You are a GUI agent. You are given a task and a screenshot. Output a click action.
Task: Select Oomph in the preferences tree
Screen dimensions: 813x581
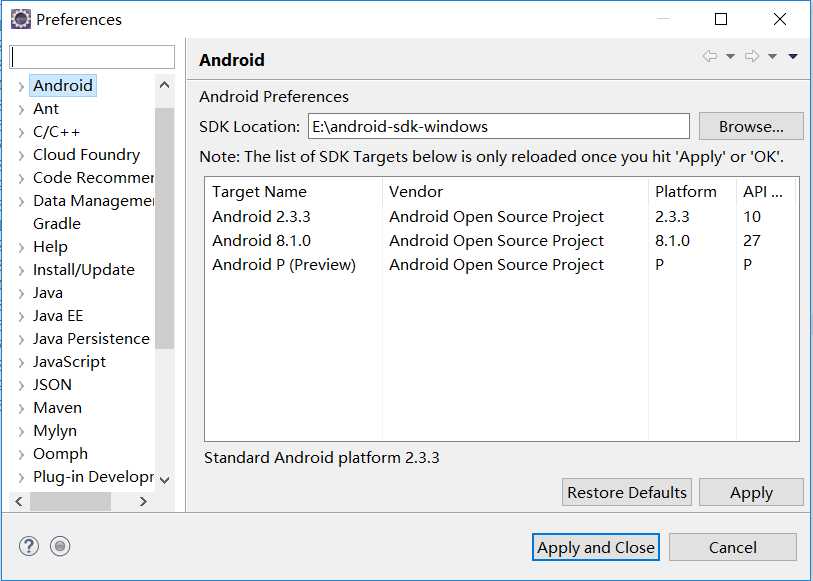(60, 454)
